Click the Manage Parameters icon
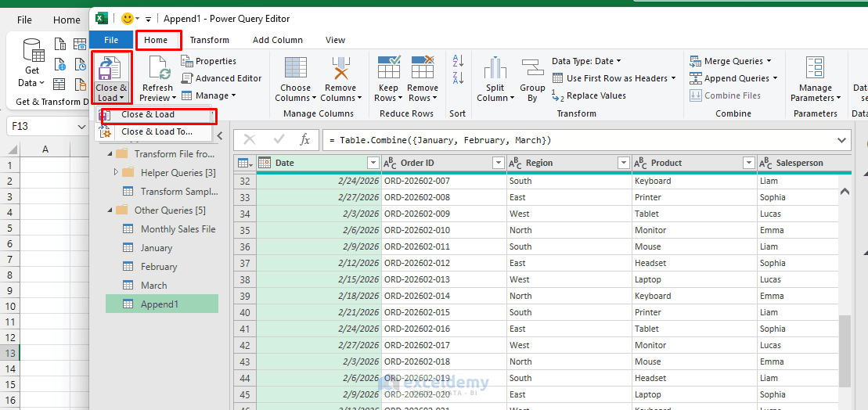This screenshot has height=410, width=868. (815, 67)
